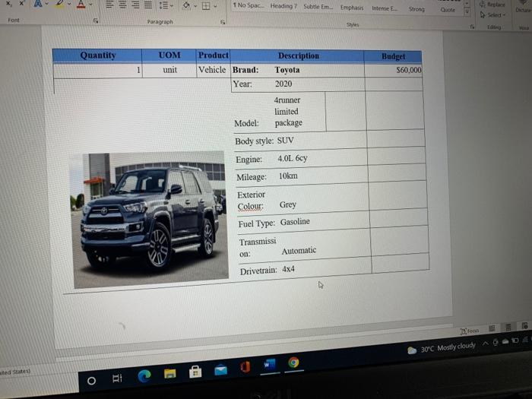Image resolution: width=532 pixels, height=399 pixels.
Task: Open File Explorer from taskbar
Action: pyautogui.click(x=170, y=374)
